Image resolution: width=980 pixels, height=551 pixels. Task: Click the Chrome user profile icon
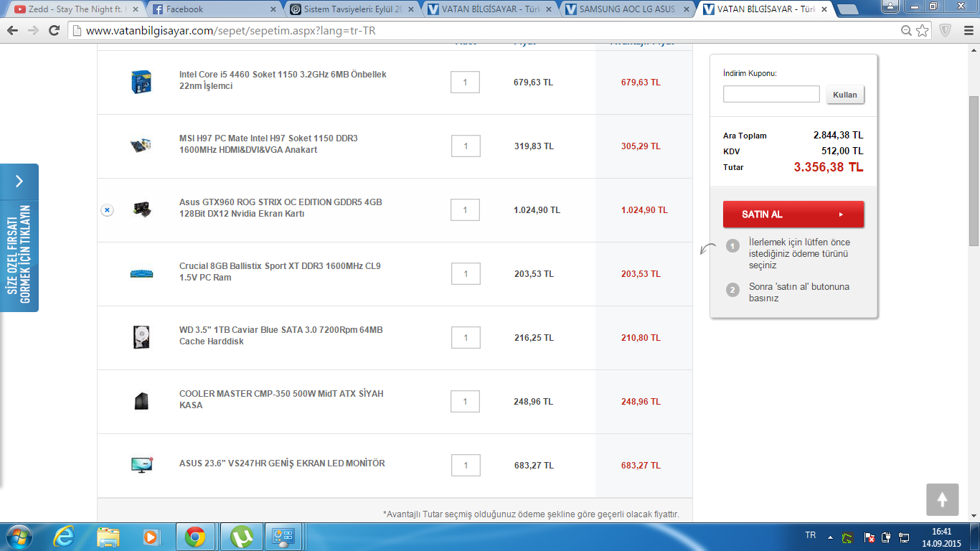pos(890,6)
